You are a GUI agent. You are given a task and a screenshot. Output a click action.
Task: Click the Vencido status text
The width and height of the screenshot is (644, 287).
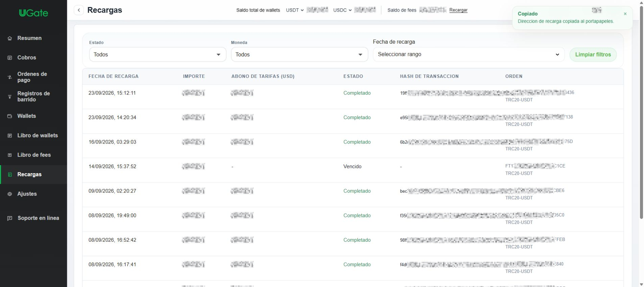(352, 166)
